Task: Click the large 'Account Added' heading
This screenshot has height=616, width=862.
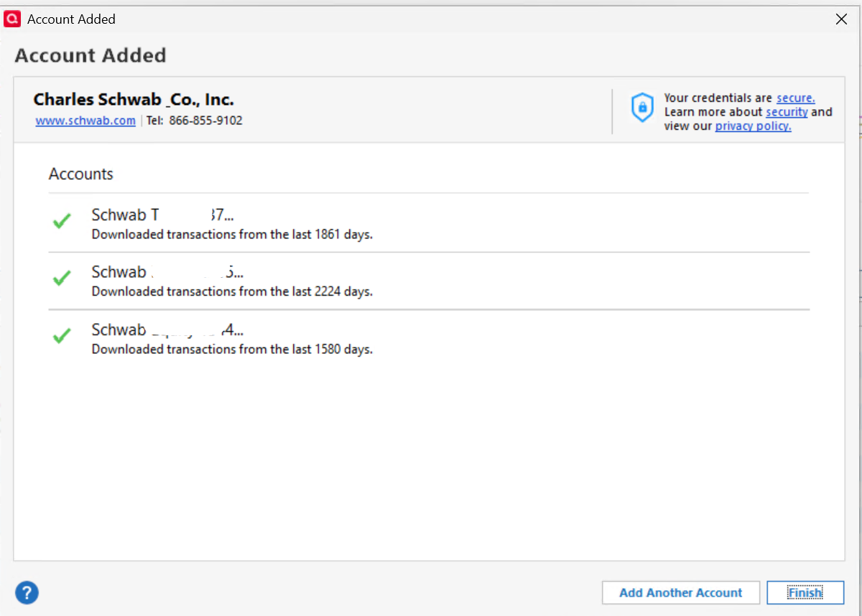Action: 91,55
